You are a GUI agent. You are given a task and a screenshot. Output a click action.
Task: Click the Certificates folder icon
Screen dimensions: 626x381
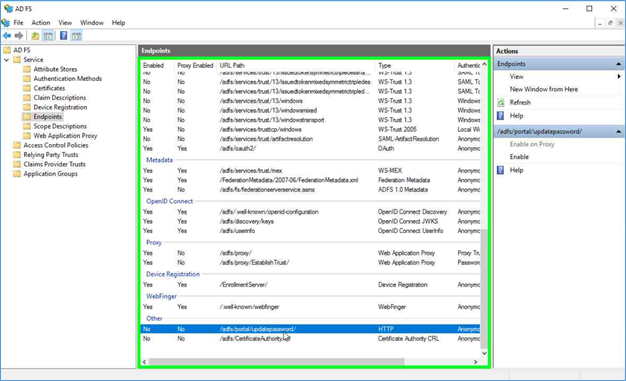pyautogui.click(x=27, y=88)
